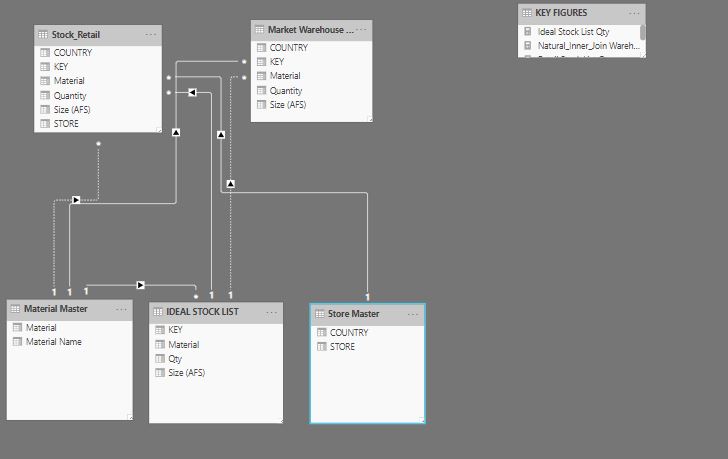This screenshot has width=728, height=459.
Task: Open the KEY FIGURES table options ellipsis
Action: click(x=634, y=13)
